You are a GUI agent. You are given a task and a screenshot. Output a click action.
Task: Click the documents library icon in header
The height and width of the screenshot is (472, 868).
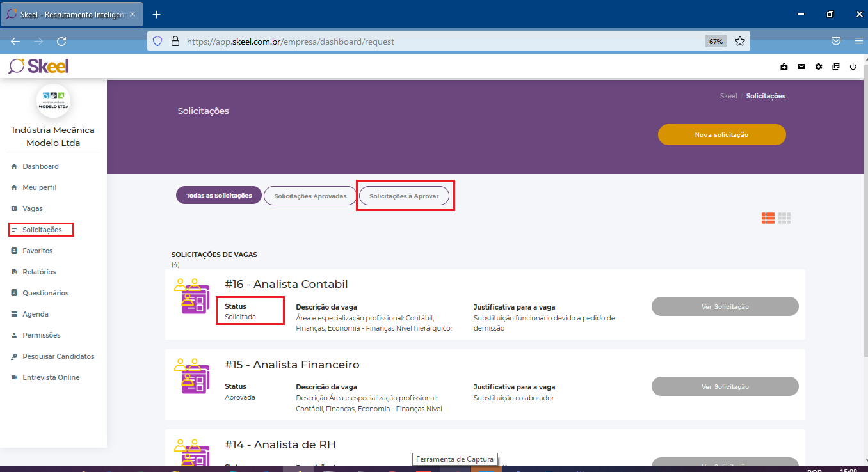tap(836, 67)
